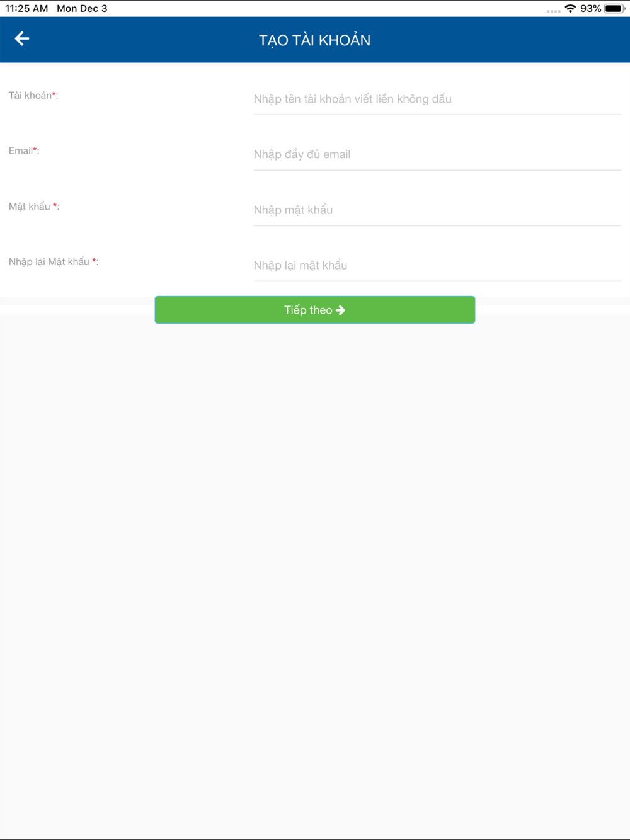Image resolution: width=630 pixels, height=840 pixels.
Task: Focus the Nhập đầy đủ email field
Action: (x=437, y=154)
